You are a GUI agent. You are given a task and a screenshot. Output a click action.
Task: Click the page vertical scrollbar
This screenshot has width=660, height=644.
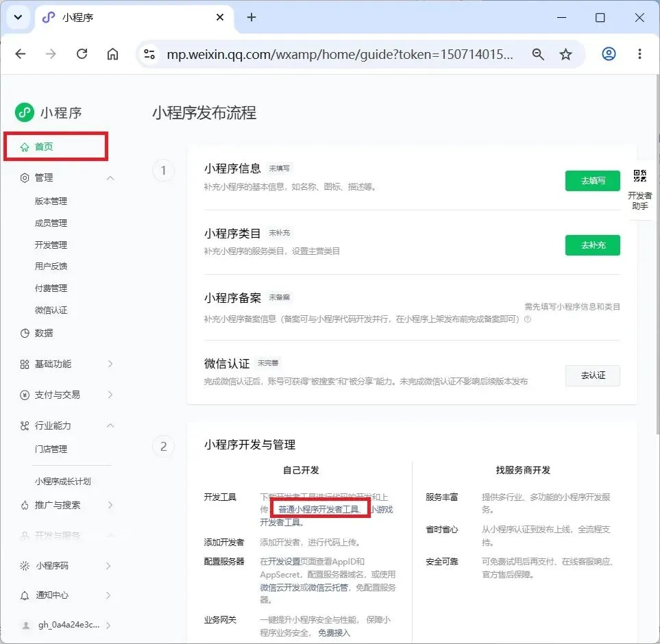click(657, 254)
